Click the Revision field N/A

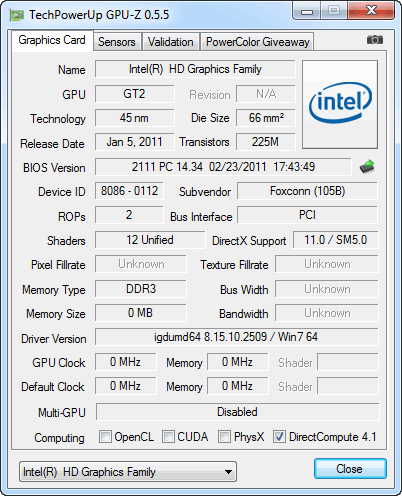pos(266,94)
